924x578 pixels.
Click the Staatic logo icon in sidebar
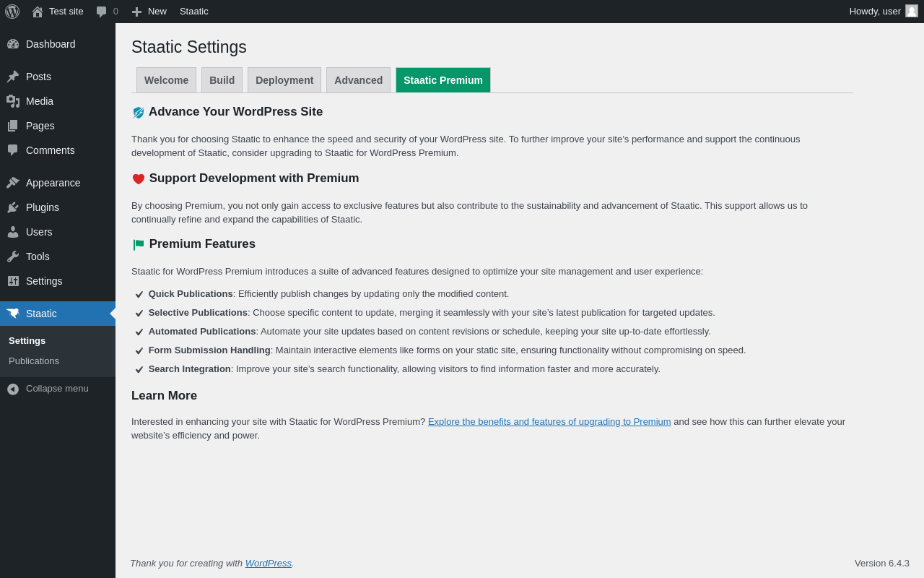click(13, 314)
